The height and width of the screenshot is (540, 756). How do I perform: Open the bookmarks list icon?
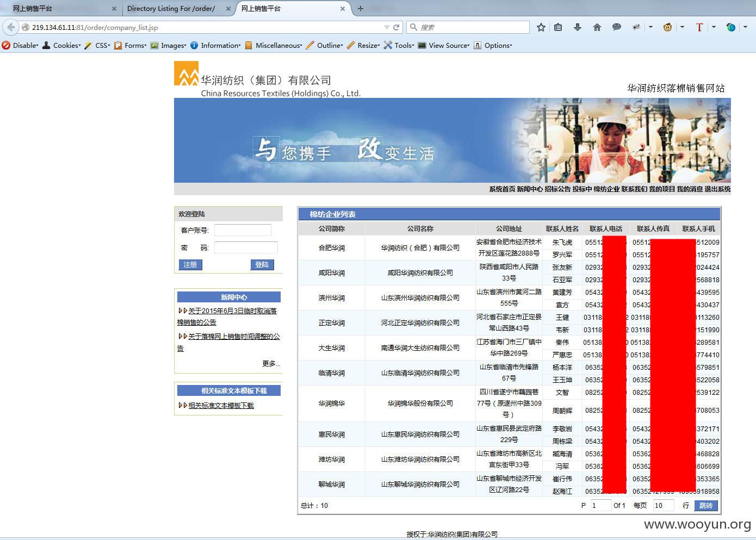click(558, 27)
